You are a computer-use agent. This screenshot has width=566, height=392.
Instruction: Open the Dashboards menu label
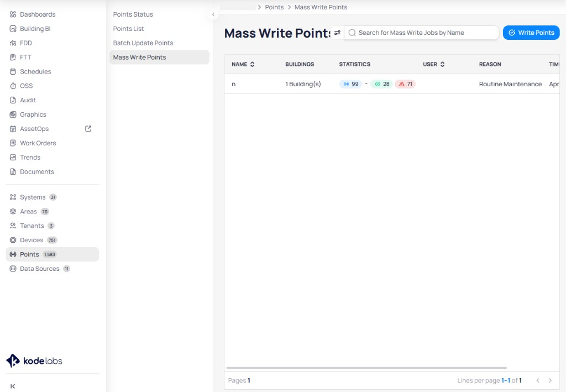pyautogui.click(x=38, y=14)
